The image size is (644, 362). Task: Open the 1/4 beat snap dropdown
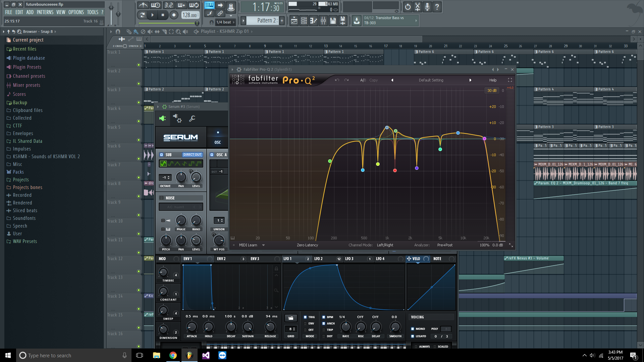click(224, 22)
